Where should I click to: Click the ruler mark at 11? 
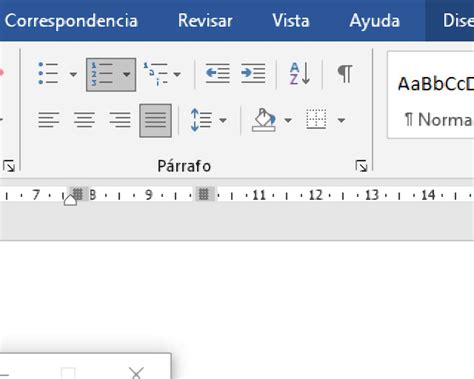coord(259,195)
